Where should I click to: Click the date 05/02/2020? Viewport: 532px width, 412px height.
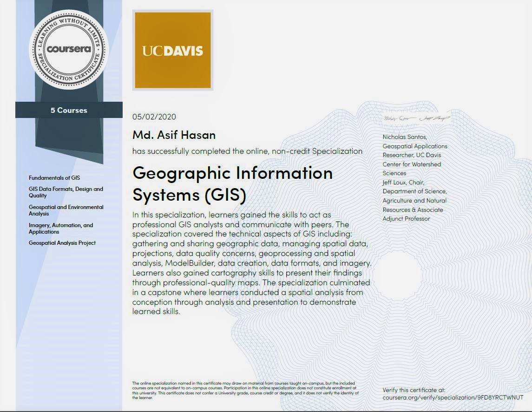[154, 117]
